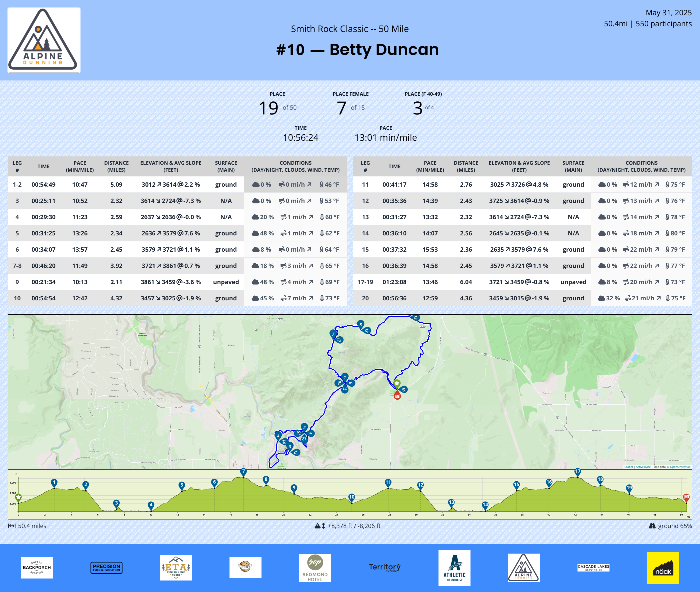This screenshot has height=592, width=700.
Task: Click the yellow näak sponsor logo
Action: coord(663,568)
